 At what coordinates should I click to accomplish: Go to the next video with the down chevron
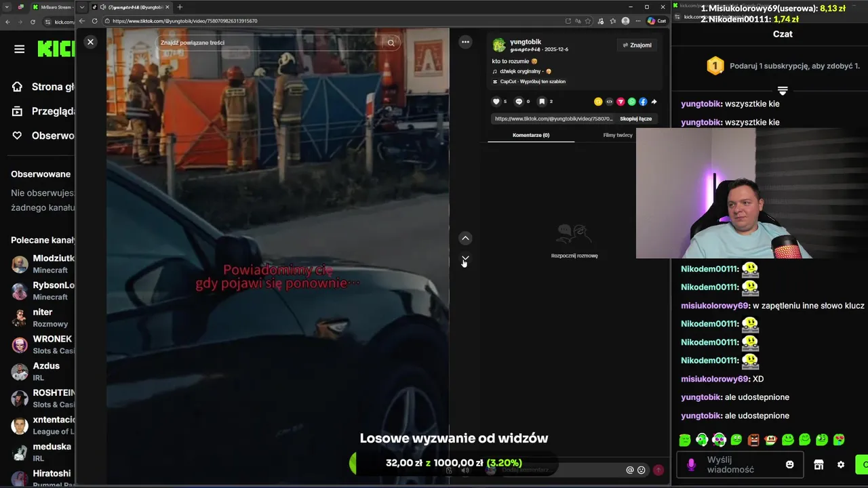point(465,260)
